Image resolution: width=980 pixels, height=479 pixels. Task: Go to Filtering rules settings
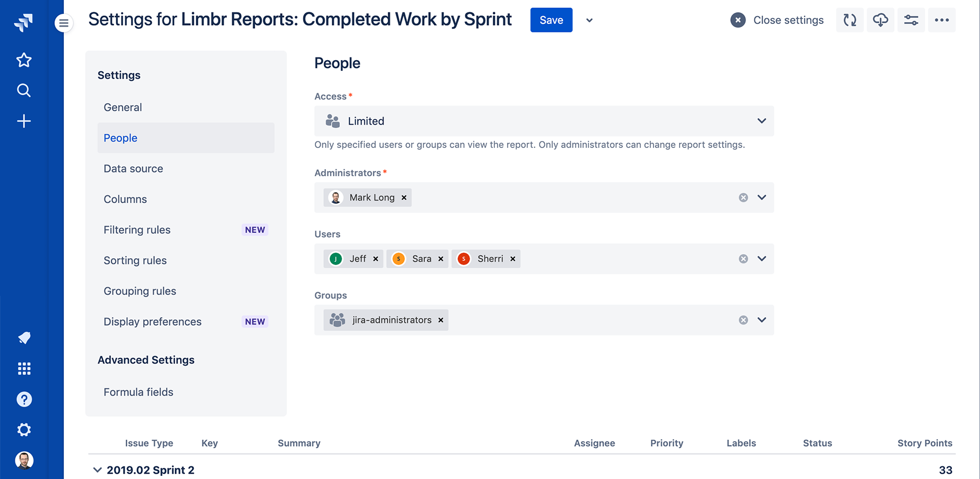[x=137, y=230]
